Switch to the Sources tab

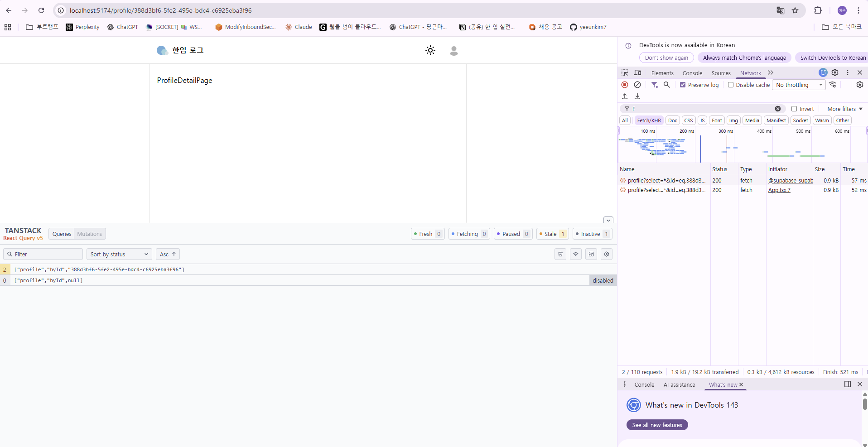click(x=721, y=73)
